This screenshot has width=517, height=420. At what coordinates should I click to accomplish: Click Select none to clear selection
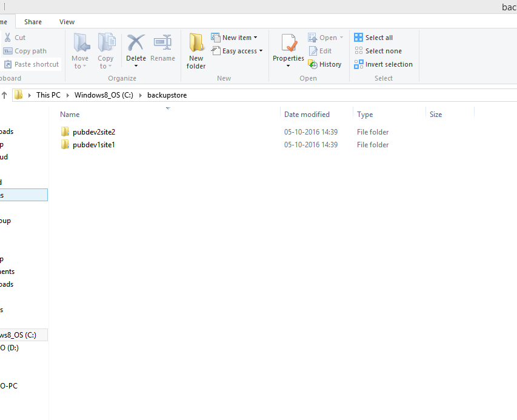[x=378, y=51]
